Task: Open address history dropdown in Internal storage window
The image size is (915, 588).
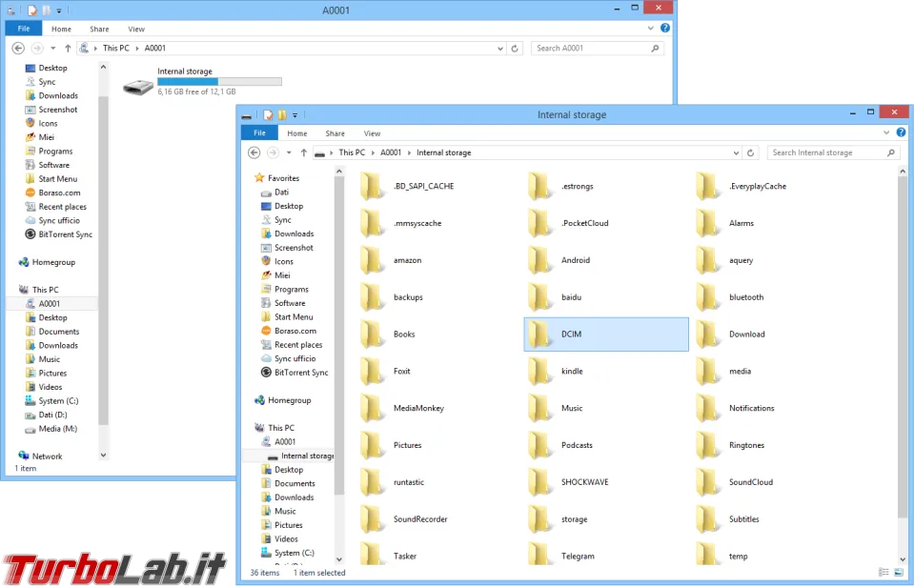Action: click(736, 152)
